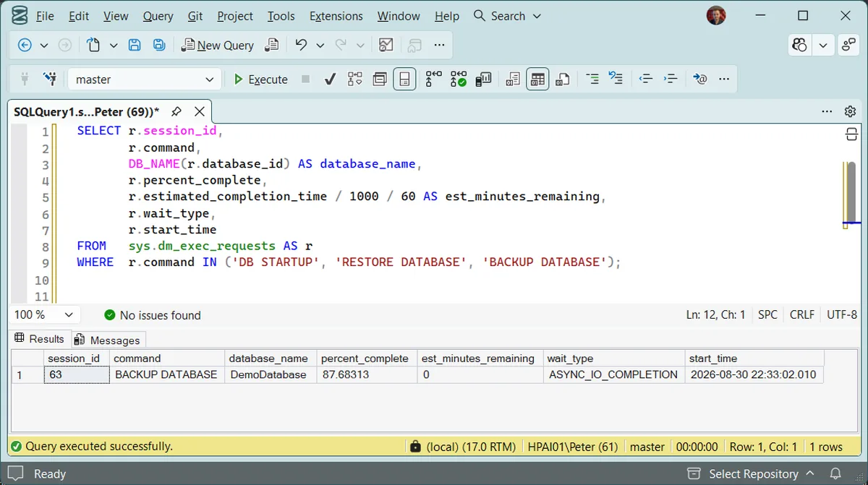Open the Extensions menu

click(336, 16)
